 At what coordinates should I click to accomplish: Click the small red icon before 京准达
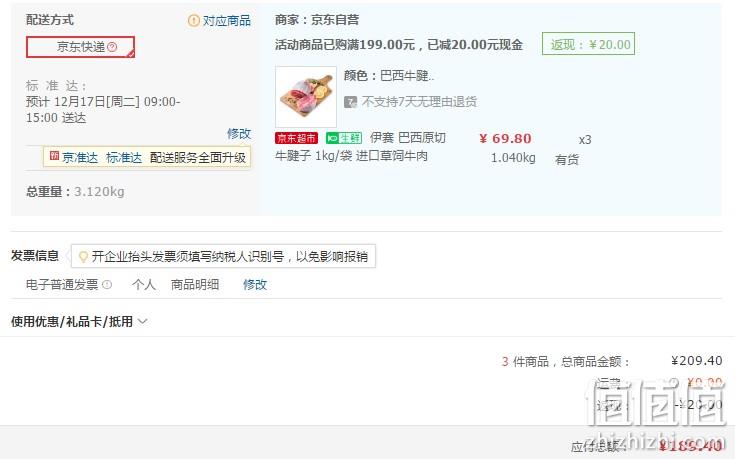click(54, 156)
